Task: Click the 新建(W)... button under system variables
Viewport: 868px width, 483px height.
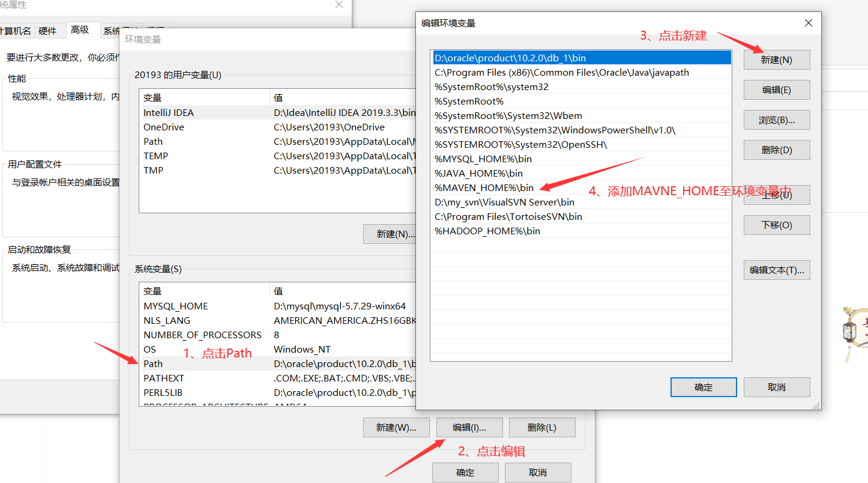Action: click(x=396, y=428)
